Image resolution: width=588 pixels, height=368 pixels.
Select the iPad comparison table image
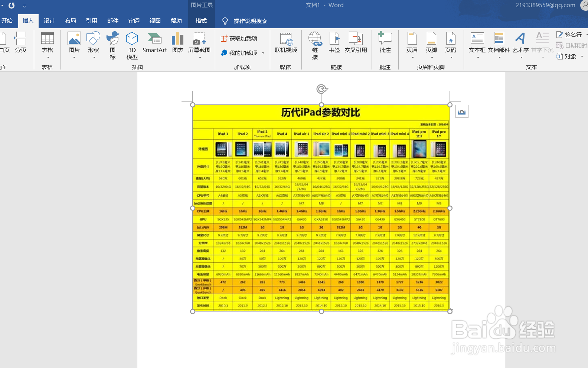[321, 208]
